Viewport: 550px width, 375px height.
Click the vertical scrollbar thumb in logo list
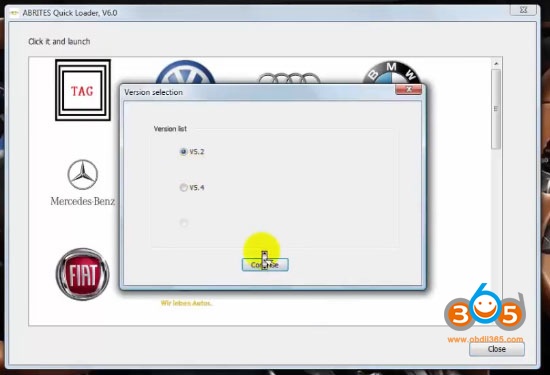click(x=496, y=109)
